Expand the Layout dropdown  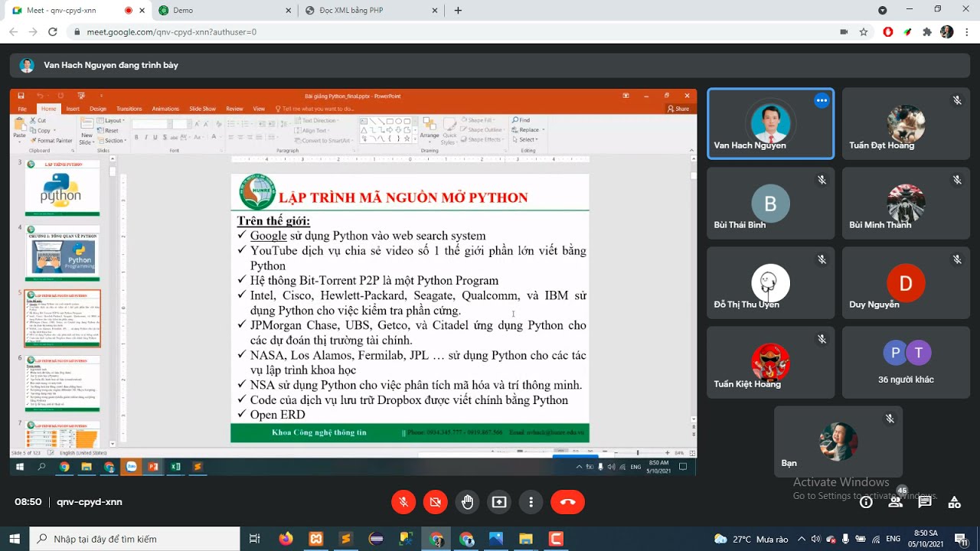pos(112,121)
